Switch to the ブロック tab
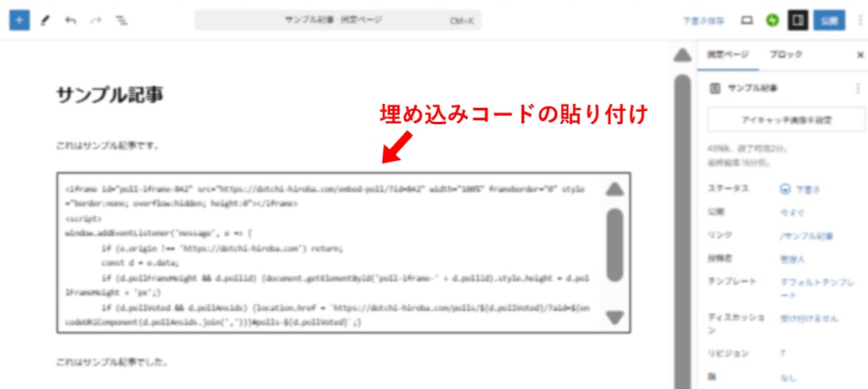The height and width of the screenshot is (389, 868). click(x=785, y=55)
